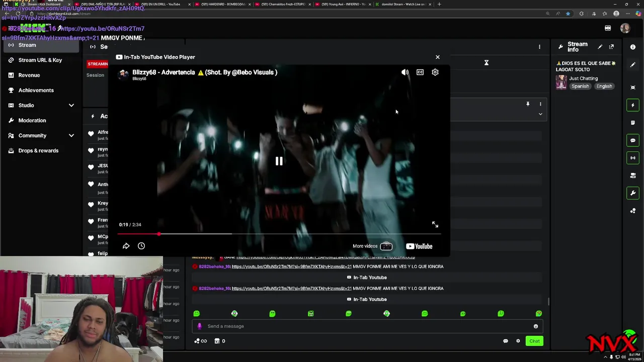Close the In-Tab YouTube Video Player
The width and height of the screenshot is (644, 362).
[x=438, y=57]
